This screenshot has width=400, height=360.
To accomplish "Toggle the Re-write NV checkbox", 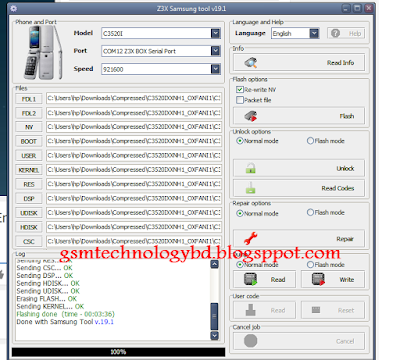I will pyautogui.click(x=239, y=89).
